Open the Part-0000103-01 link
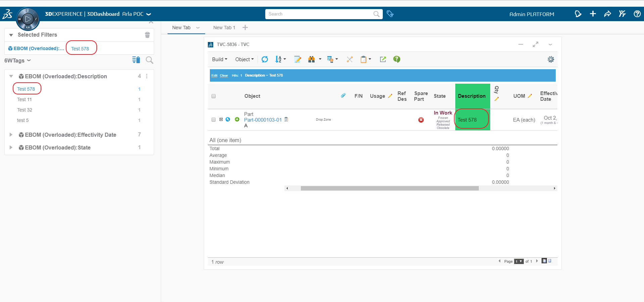The image size is (644, 302). tap(263, 120)
